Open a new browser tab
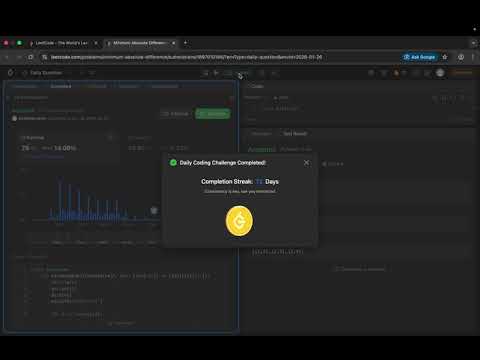The image size is (480, 360). pyautogui.click(x=186, y=43)
